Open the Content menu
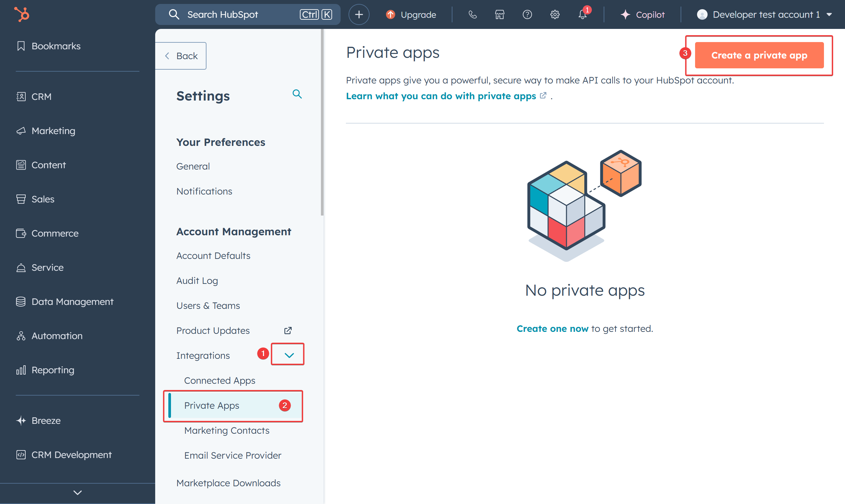 coord(41,165)
